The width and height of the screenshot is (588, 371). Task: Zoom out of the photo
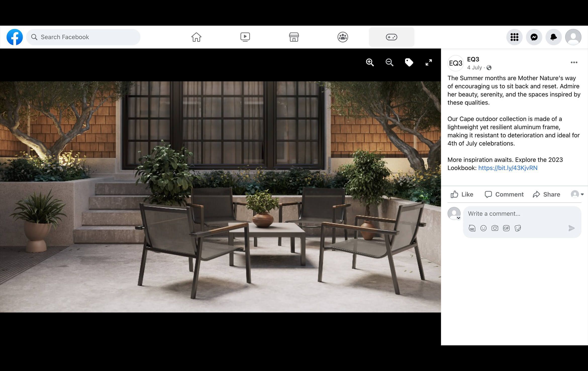coord(389,62)
